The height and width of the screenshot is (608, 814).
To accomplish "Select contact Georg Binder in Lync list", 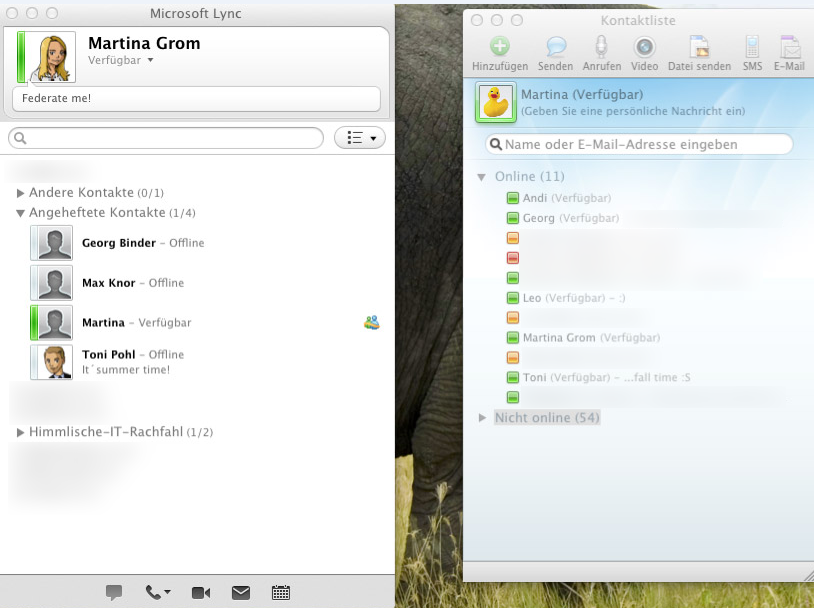I will (x=118, y=243).
